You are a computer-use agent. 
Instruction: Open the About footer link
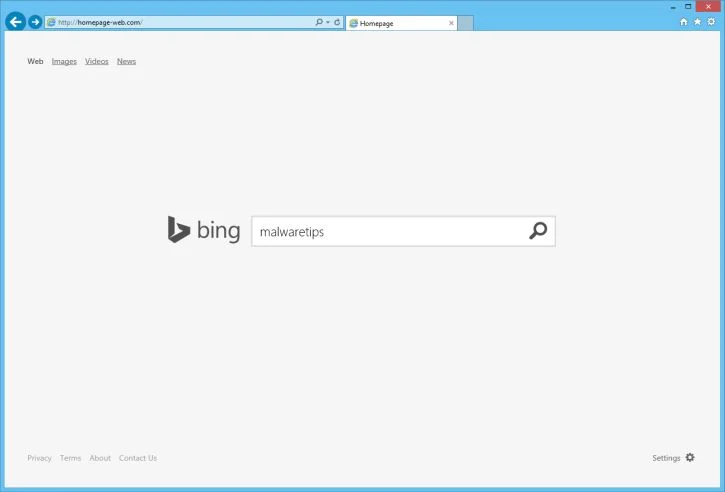(100, 458)
